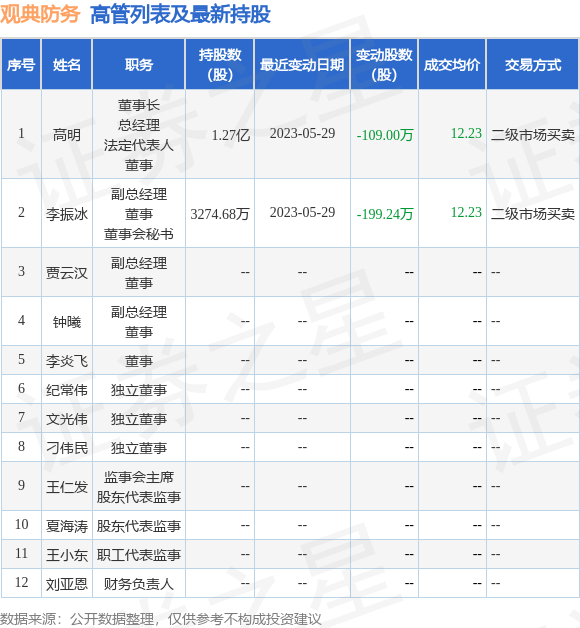Click 董事 in 李炎飞's row

point(139,361)
